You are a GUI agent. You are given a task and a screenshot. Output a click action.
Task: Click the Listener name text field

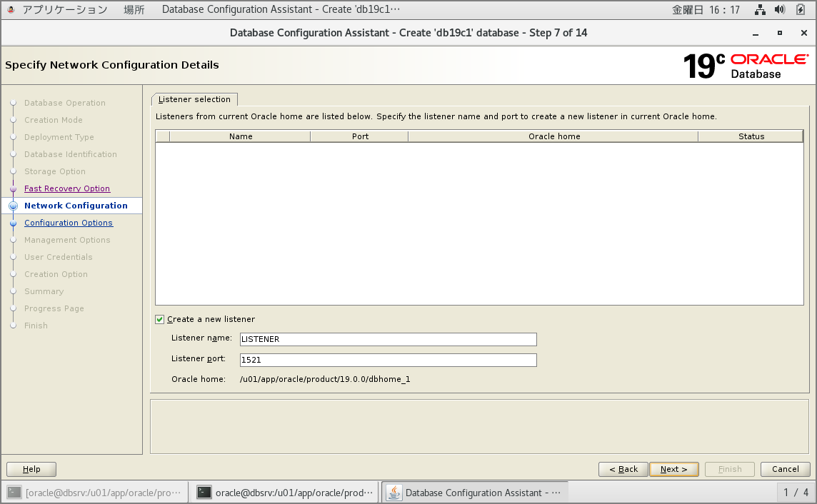[388, 339]
